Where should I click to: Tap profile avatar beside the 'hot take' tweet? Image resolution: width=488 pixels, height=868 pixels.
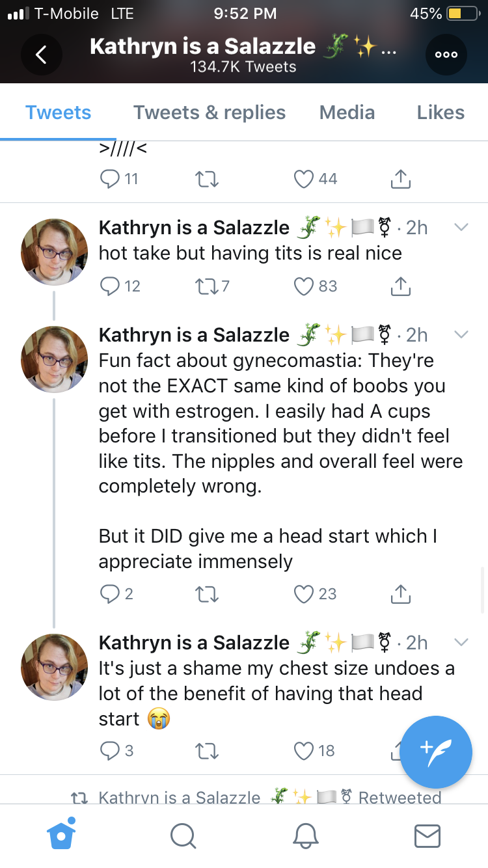point(54,252)
